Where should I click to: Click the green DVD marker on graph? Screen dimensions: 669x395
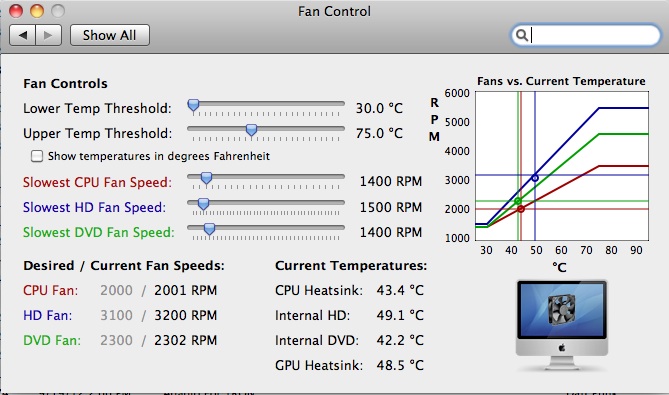coord(518,201)
